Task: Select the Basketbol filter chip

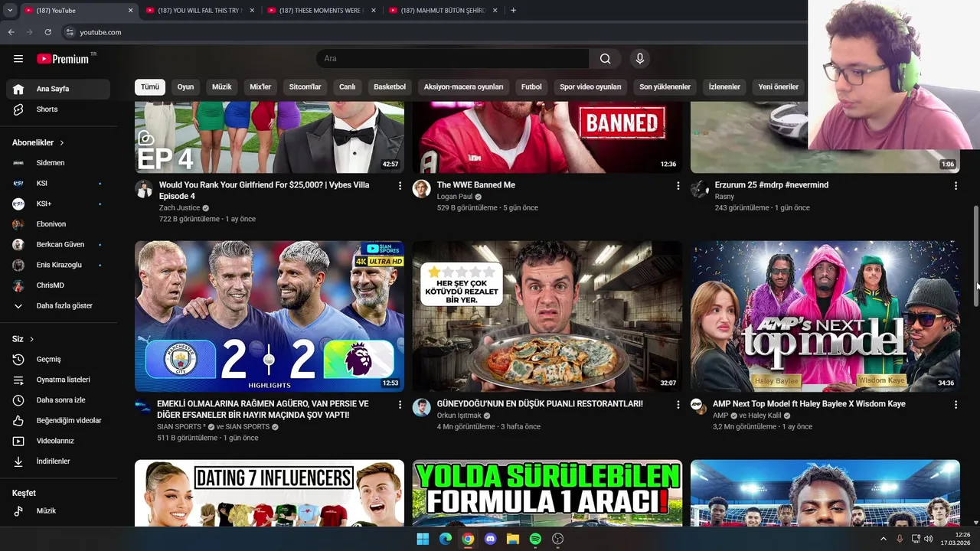Action: click(x=390, y=87)
